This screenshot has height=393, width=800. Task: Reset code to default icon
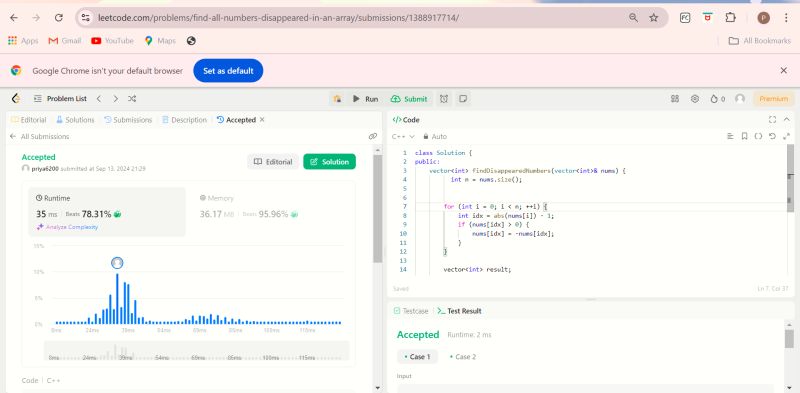pyautogui.click(x=772, y=136)
